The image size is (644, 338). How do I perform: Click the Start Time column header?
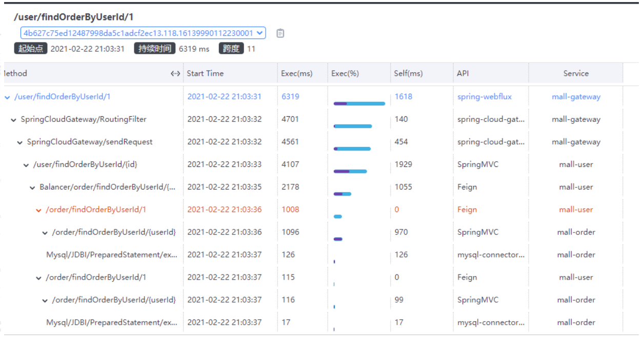click(x=205, y=73)
